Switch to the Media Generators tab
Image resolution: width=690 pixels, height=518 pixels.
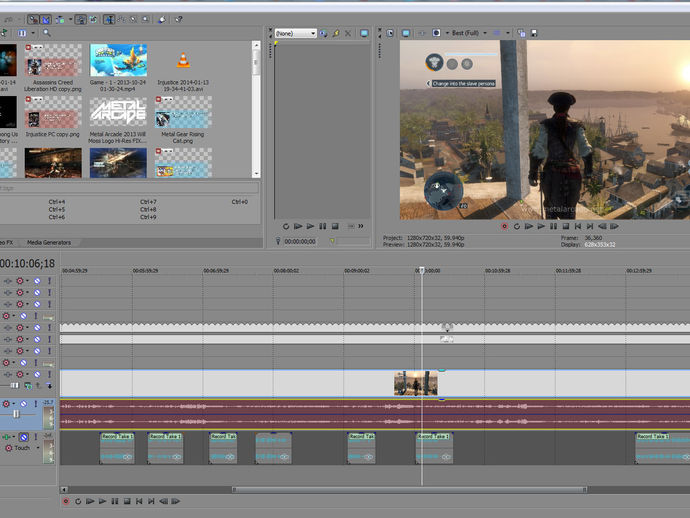tap(49, 242)
